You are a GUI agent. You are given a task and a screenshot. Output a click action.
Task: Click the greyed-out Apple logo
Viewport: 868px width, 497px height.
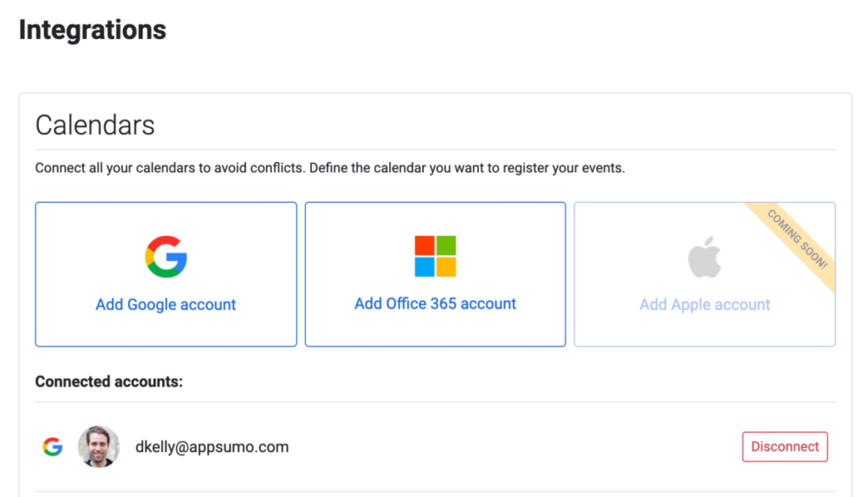point(704,257)
